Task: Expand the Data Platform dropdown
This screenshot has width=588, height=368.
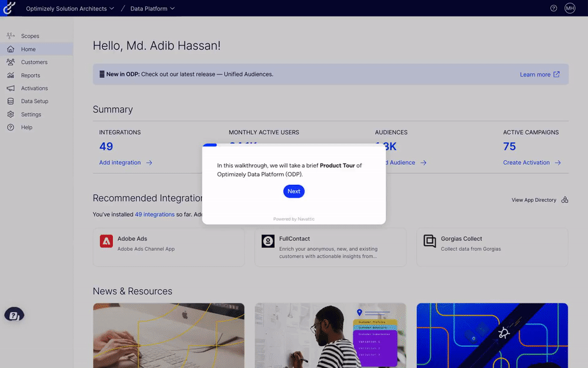Action: pos(152,9)
